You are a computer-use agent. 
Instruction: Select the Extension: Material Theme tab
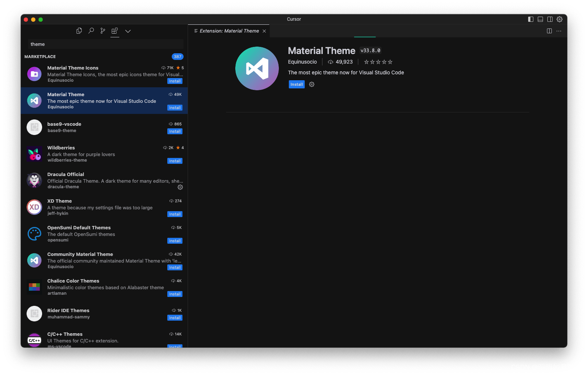coord(229,31)
